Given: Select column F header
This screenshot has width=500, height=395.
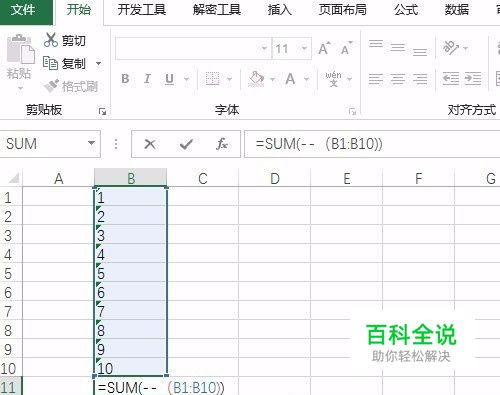Looking at the screenshot, I should pos(419,178).
